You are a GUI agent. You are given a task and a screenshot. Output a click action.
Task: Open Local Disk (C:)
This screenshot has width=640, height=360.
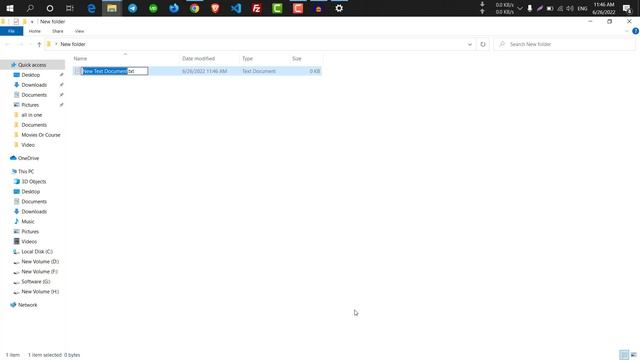(37, 252)
